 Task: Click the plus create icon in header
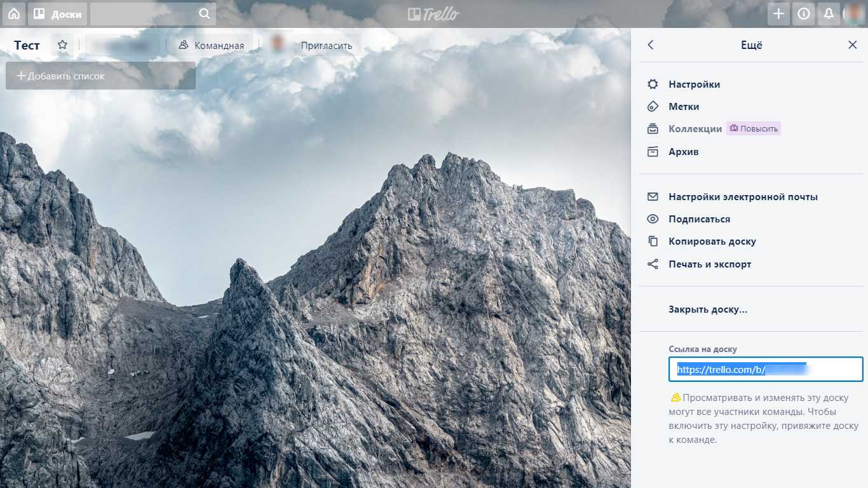tap(778, 14)
